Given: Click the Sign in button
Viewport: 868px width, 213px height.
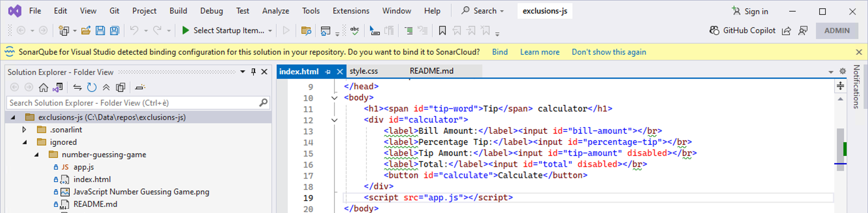Looking at the screenshot, I should point(750,11).
